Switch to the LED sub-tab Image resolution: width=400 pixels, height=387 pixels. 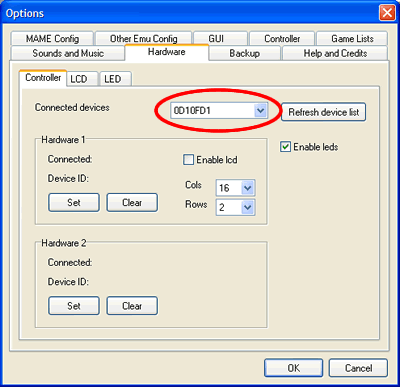point(115,79)
